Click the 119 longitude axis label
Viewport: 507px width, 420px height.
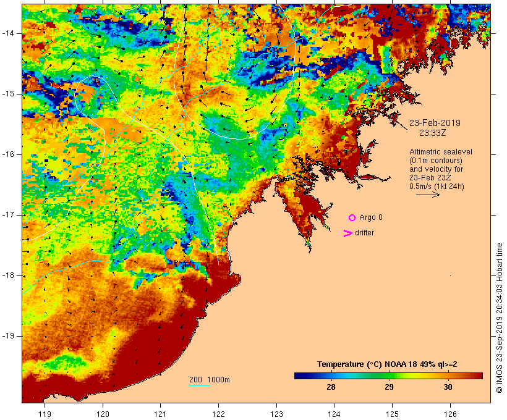tap(45, 414)
